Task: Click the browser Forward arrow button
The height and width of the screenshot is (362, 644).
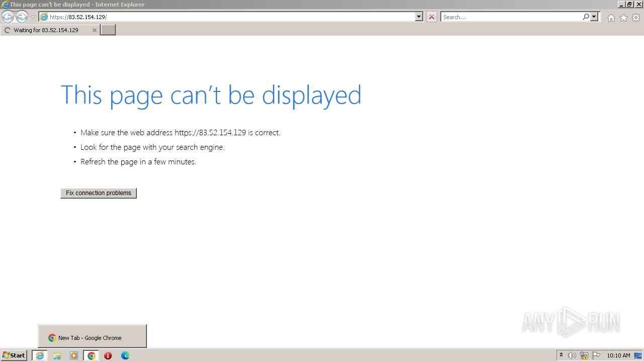Action: coord(22,17)
